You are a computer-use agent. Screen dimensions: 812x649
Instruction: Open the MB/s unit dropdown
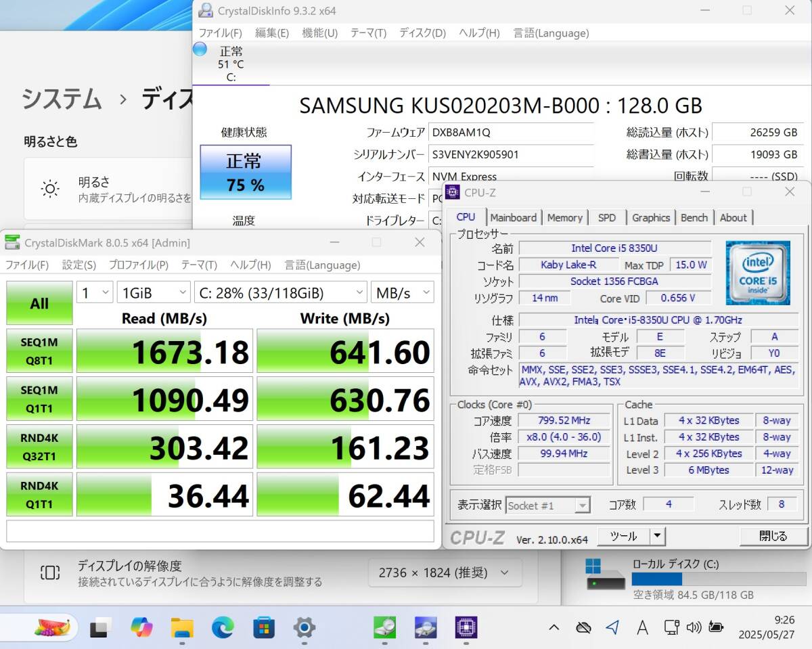(403, 292)
